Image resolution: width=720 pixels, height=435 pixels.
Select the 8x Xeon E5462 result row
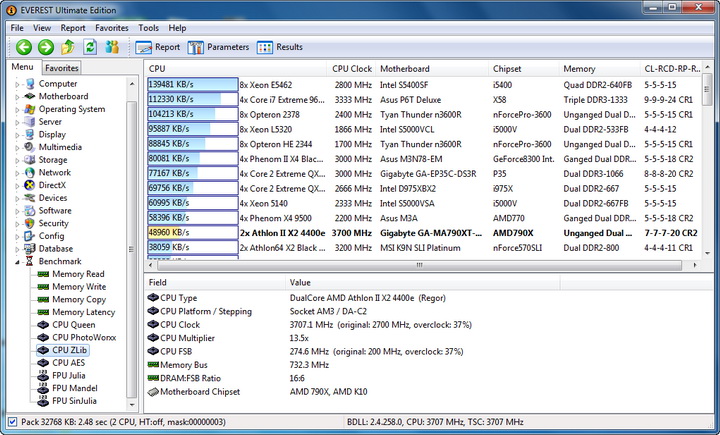pos(424,85)
